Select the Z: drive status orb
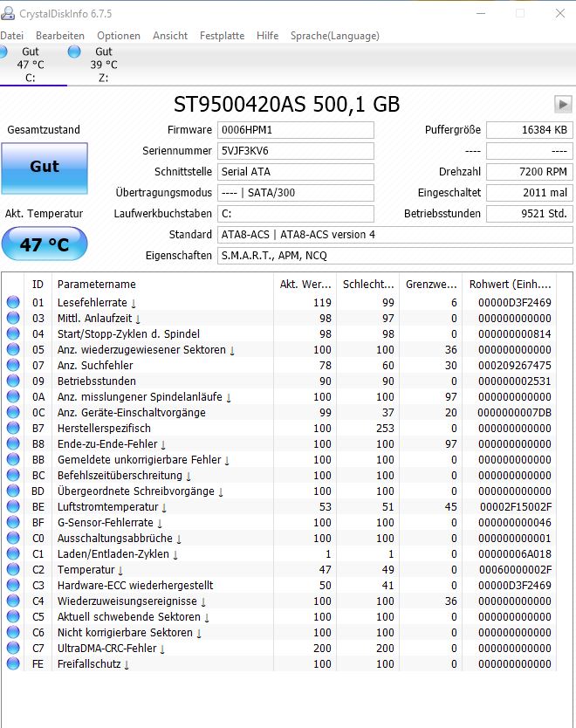The image size is (576, 728). [74, 52]
